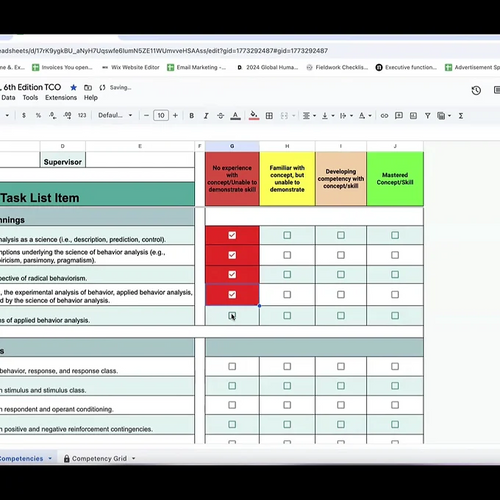Image resolution: width=500 pixels, height=500 pixels.
Task: Check Mastered box for radical behaviorism row
Action: click(x=395, y=275)
